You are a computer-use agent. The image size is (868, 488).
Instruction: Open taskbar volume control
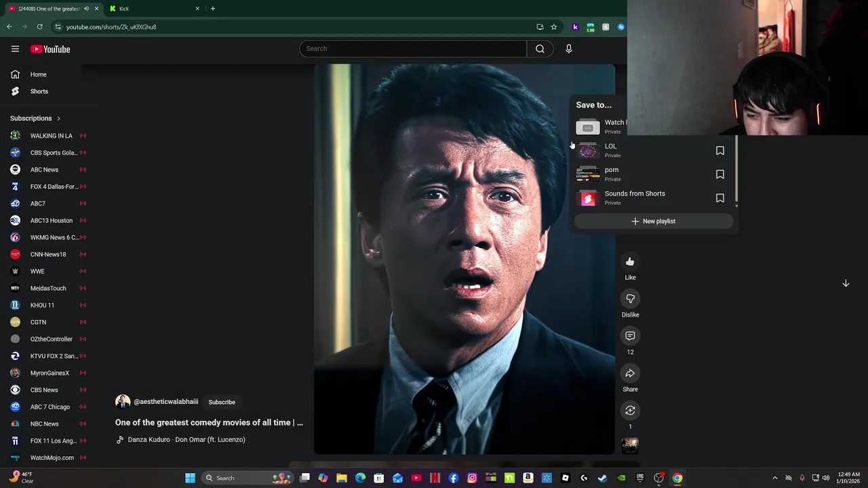point(826,479)
